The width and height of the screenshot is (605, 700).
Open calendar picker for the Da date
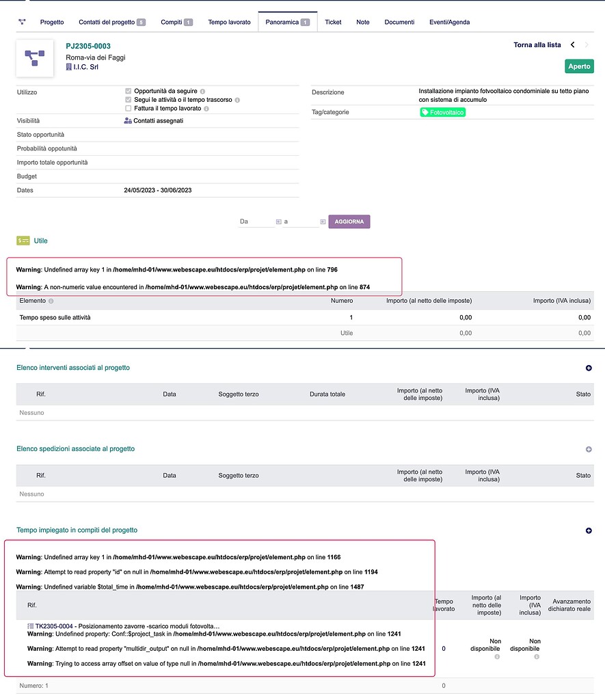point(278,222)
